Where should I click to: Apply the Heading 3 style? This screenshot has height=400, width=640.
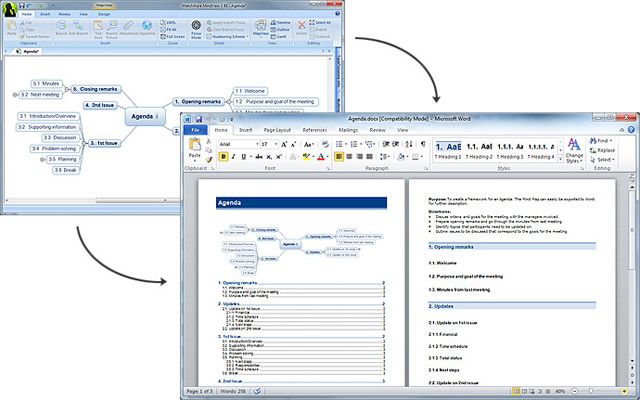[510, 150]
